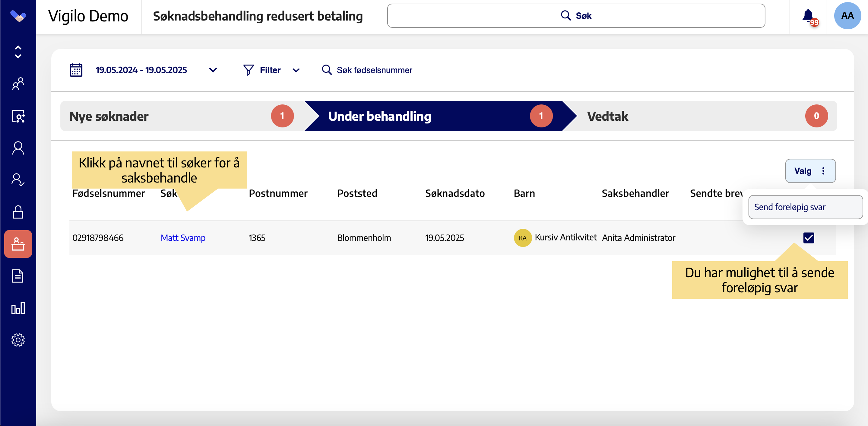The image size is (868, 426).
Task: Click the Vedtak count badge showing 0
Action: tap(816, 116)
